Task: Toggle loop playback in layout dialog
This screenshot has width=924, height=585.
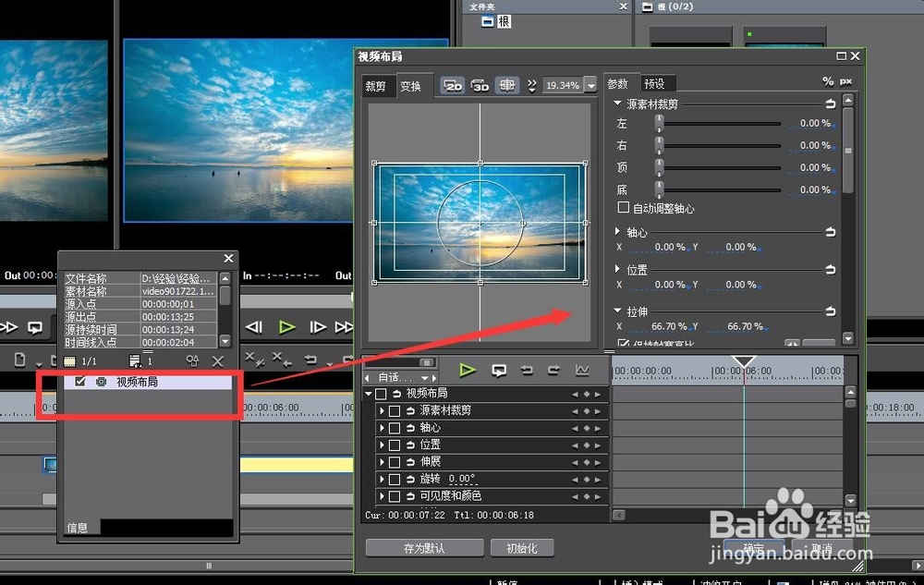Action: 499,371
